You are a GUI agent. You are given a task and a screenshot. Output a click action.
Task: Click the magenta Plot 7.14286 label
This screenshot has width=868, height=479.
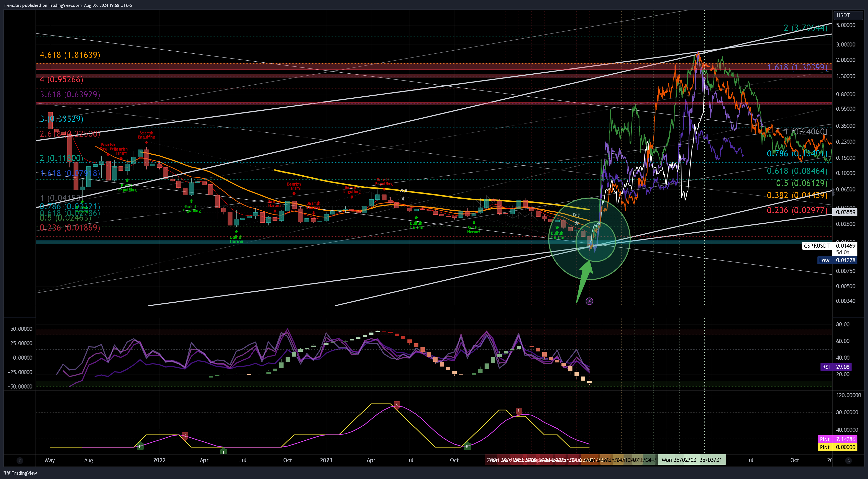point(837,439)
